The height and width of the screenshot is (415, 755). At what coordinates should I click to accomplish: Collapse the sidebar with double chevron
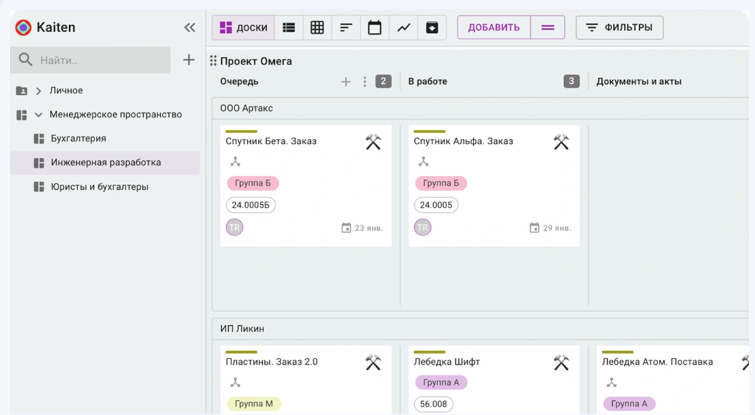(x=190, y=27)
